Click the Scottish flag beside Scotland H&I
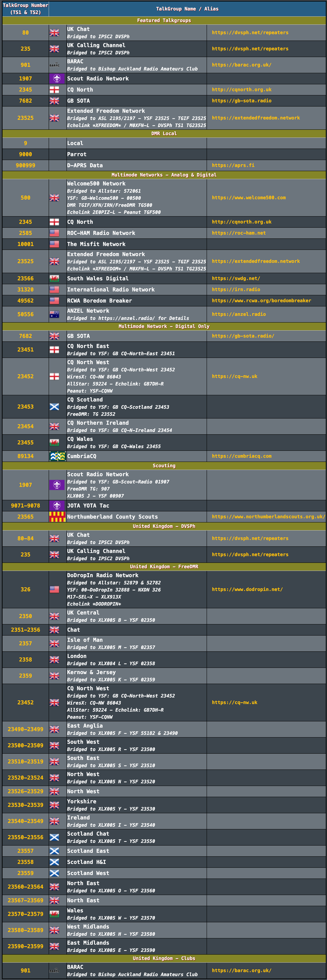The image size is (327, 980). tap(54, 862)
